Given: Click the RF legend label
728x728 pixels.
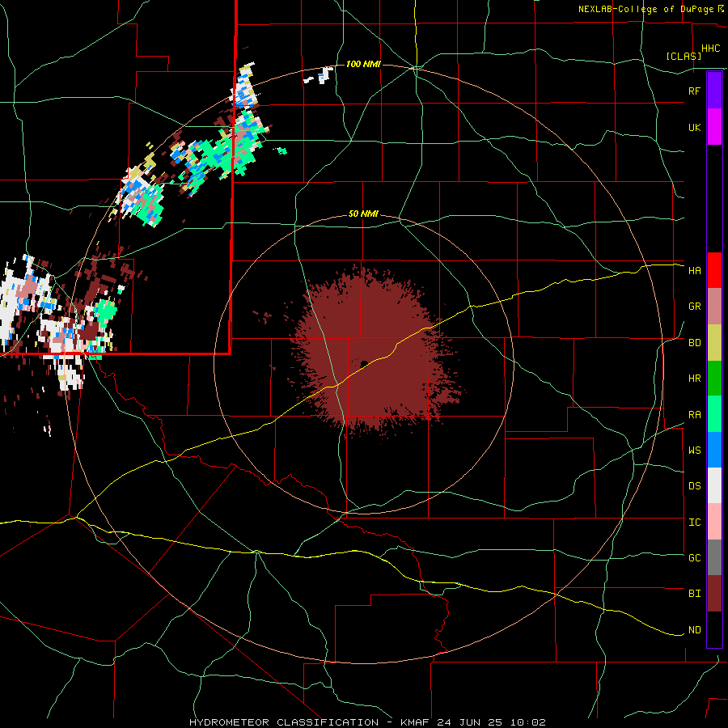Looking at the screenshot, I should click(694, 91).
